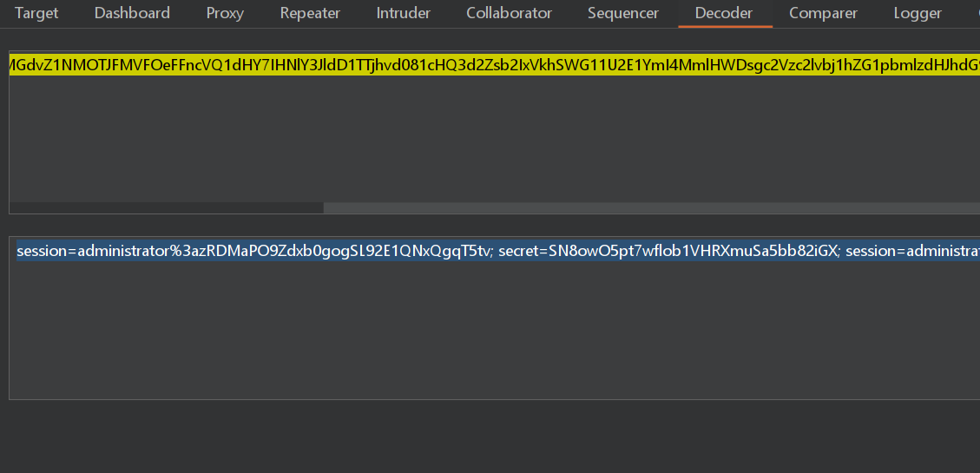Open the Repeater tab

point(310,13)
